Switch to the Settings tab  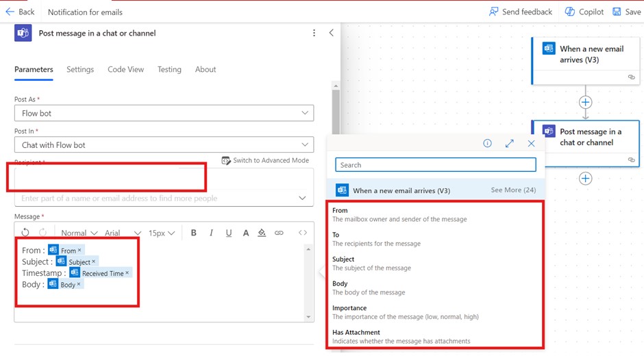(80, 69)
